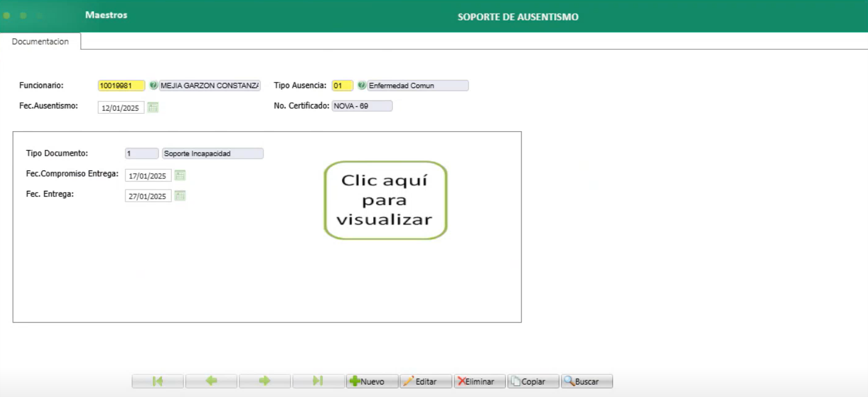Jump to the first record arrow
This screenshot has height=397, width=868.
point(158,381)
